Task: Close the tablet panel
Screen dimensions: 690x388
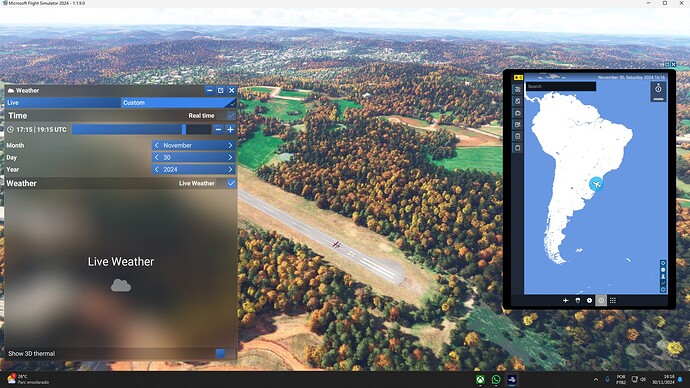Action: (x=673, y=65)
